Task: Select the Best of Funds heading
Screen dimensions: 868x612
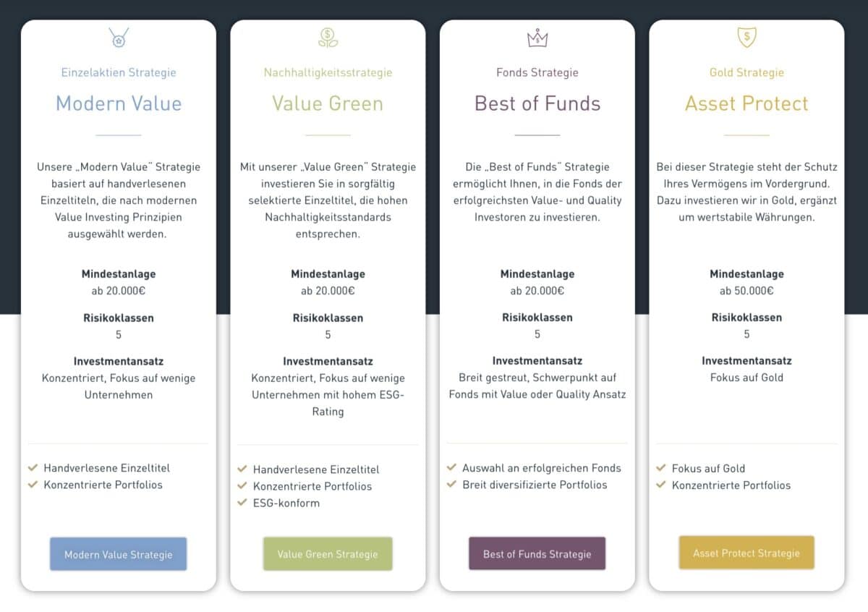Action: 537,104
